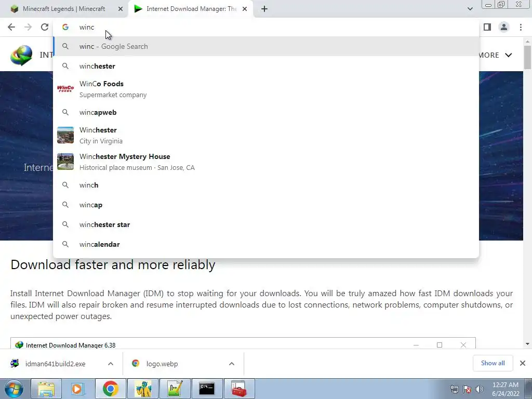This screenshot has width=532, height=399.
Task: Click the Action Center flag icon
Action: (x=467, y=389)
